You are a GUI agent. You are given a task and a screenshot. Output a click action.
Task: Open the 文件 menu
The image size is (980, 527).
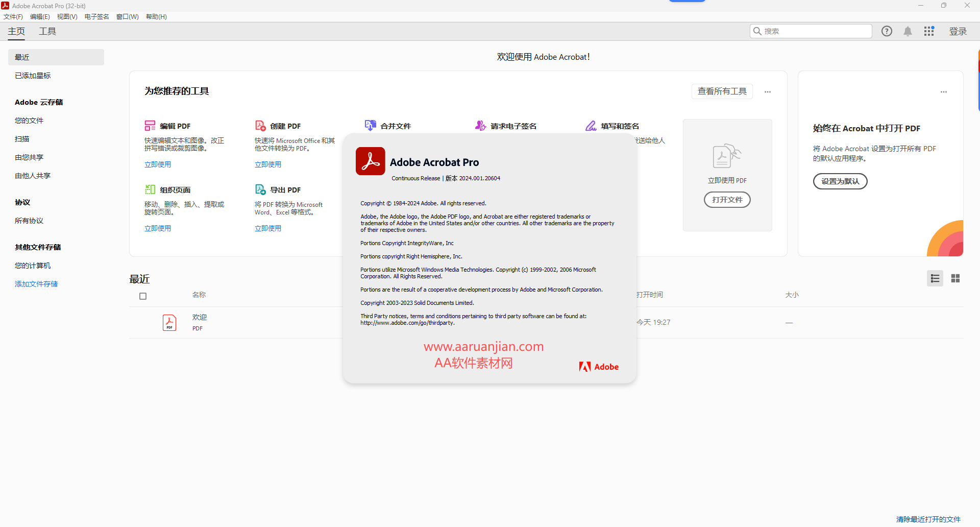click(13, 16)
